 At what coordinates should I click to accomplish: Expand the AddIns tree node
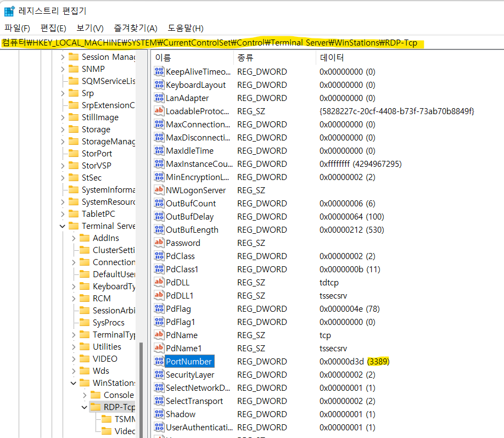point(74,238)
